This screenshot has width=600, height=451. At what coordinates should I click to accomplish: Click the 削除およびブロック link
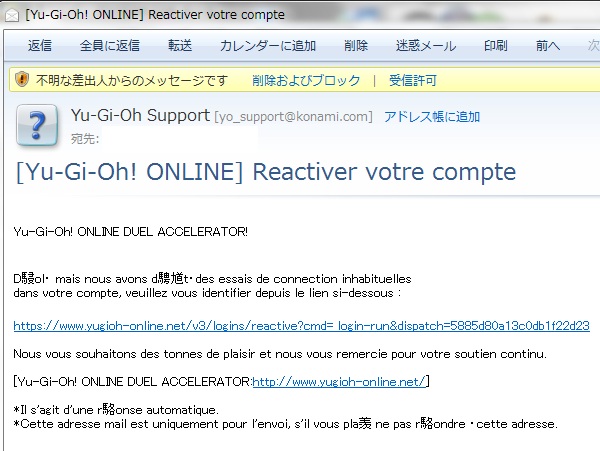pyautogui.click(x=306, y=80)
